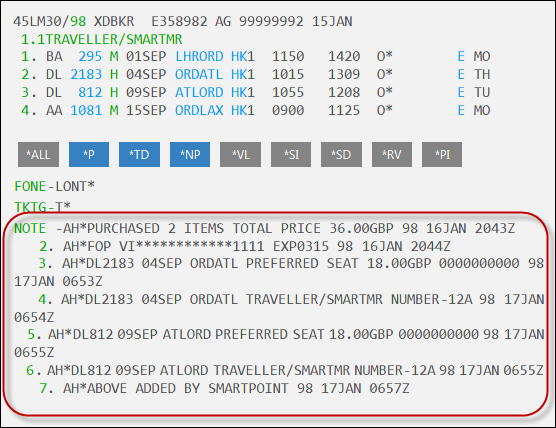
Task: Click the ATLORD route link
Action: tap(199, 93)
